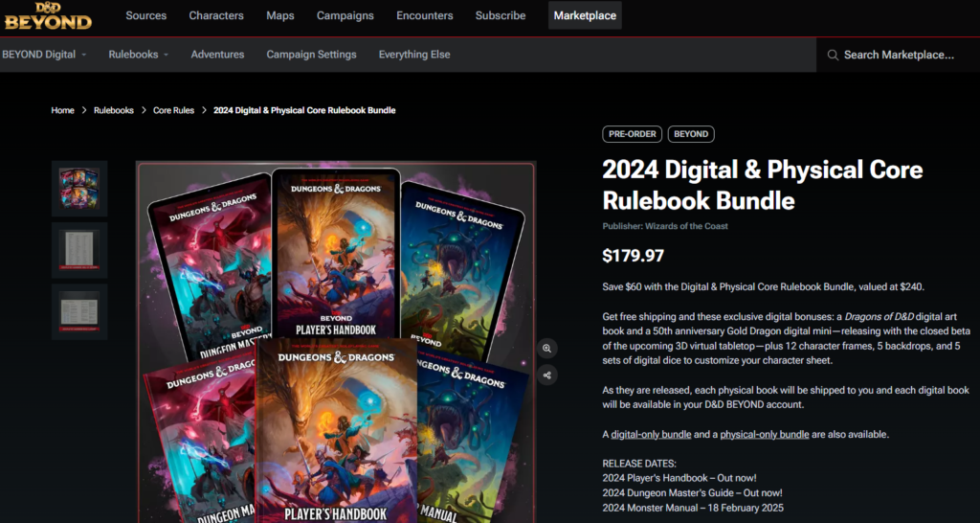Click the PRE-ORDER tag
The height and width of the screenshot is (523, 980).
pyautogui.click(x=633, y=134)
